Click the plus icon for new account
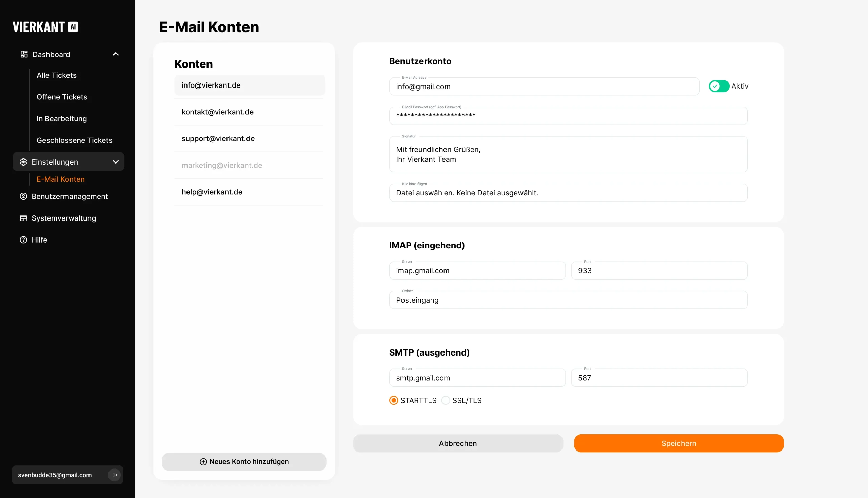Viewport: 868px width, 498px height. coord(203,462)
